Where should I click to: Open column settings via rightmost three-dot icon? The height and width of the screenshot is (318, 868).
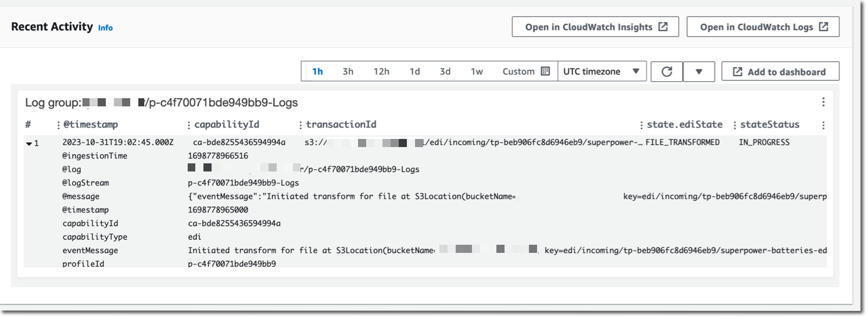pos(824,124)
